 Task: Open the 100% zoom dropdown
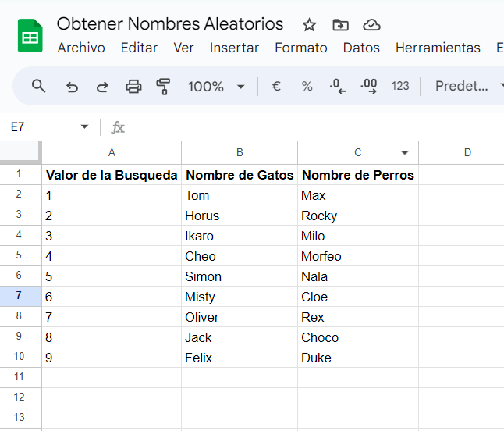tap(216, 87)
